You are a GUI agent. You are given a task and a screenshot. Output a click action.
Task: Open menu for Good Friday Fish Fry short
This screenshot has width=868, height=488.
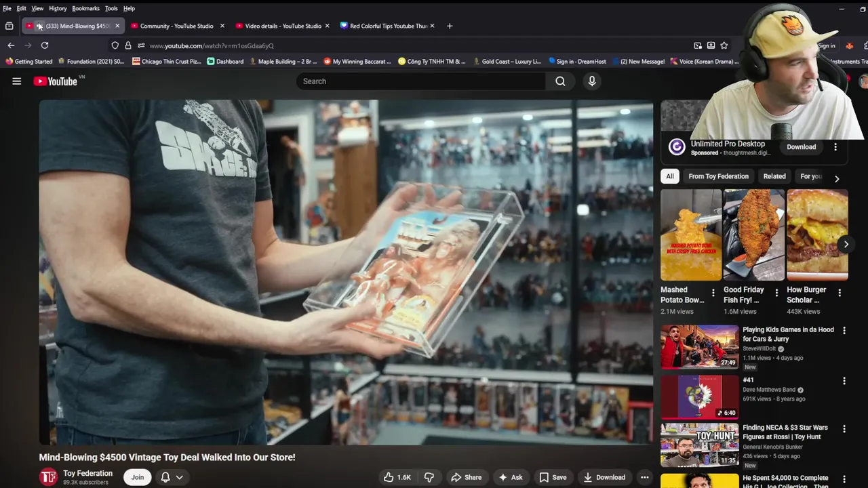[776, 293]
